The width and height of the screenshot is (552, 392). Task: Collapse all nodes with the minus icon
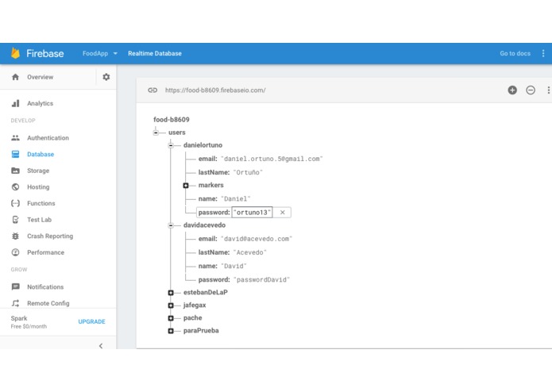[x=531, y=90]
